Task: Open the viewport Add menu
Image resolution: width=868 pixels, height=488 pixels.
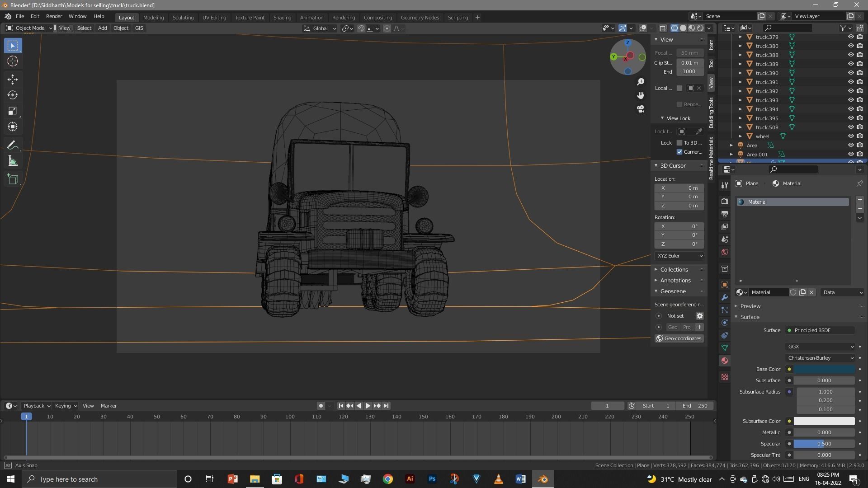Action: point(103,28)
